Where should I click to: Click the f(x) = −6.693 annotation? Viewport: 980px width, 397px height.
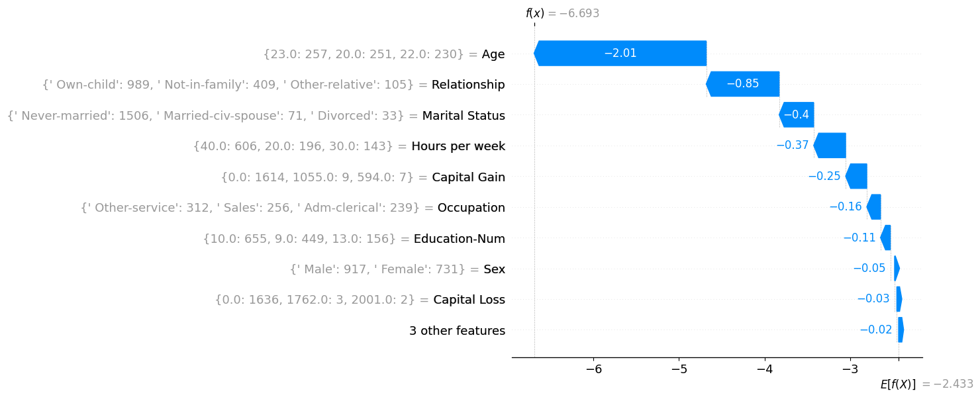pos(562,13)
